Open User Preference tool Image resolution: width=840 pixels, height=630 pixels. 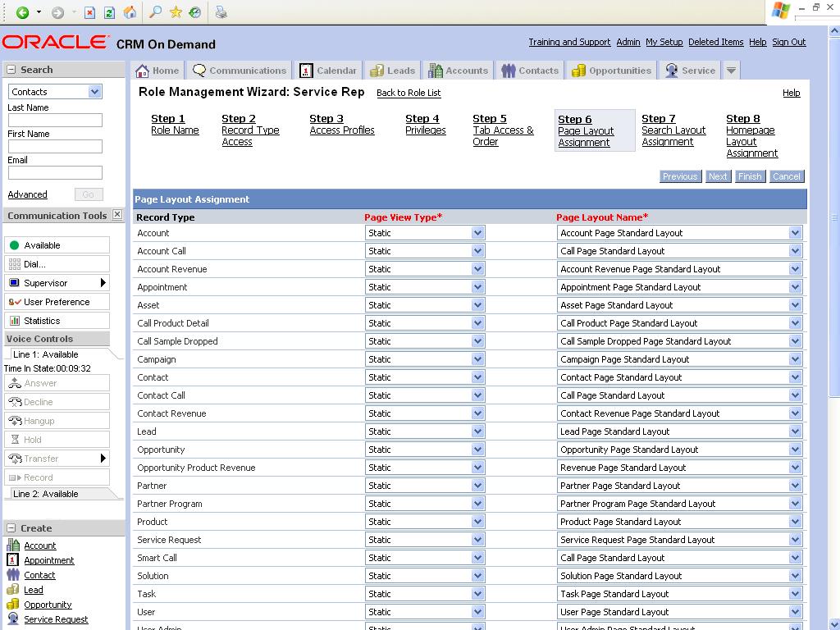[57, 302]
